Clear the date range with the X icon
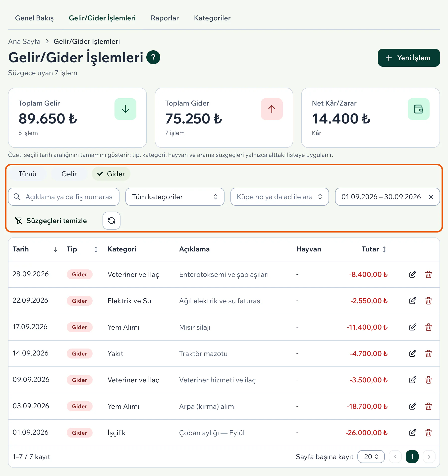 pyautogui.click(x=431, y=197)
